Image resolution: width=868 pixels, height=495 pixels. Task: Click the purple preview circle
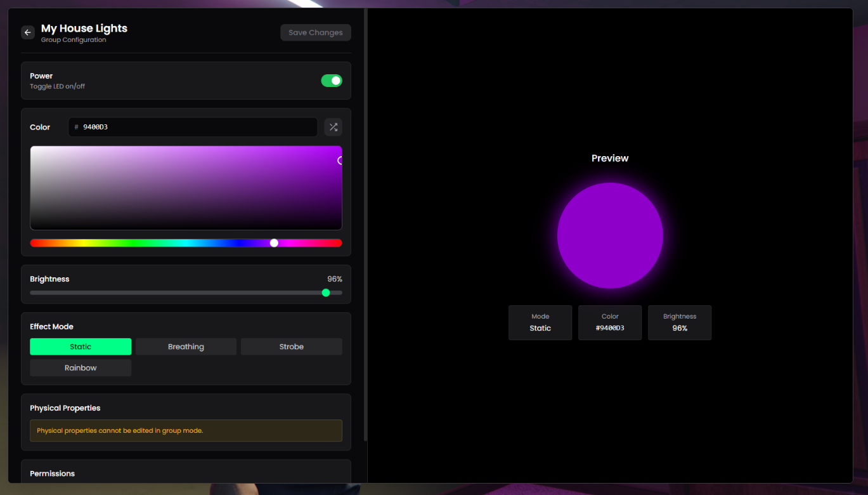tap(610, 235)
